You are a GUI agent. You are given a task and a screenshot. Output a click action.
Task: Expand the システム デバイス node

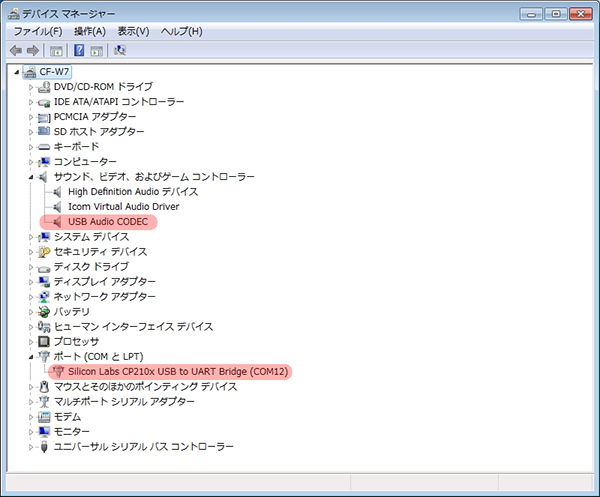click(x=31, y=237)
